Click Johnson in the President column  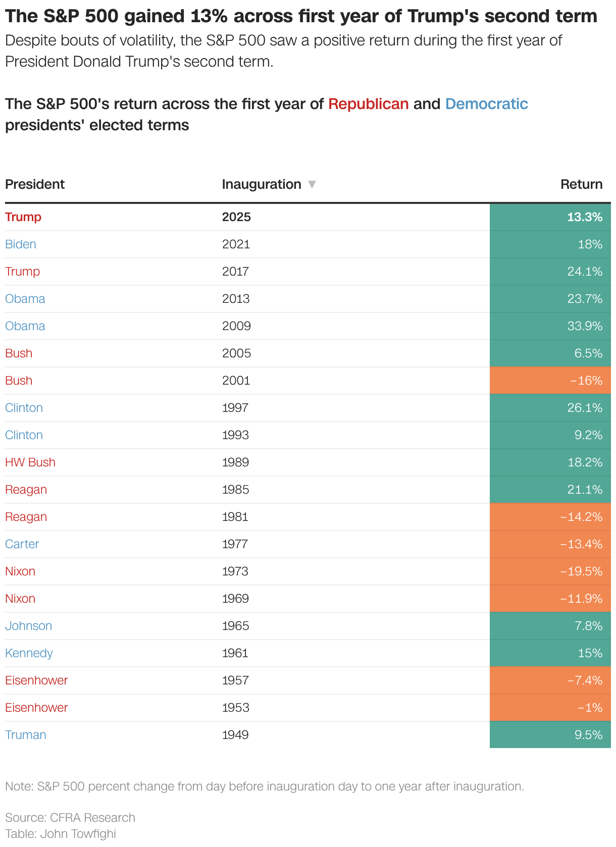tap(28, 626)
